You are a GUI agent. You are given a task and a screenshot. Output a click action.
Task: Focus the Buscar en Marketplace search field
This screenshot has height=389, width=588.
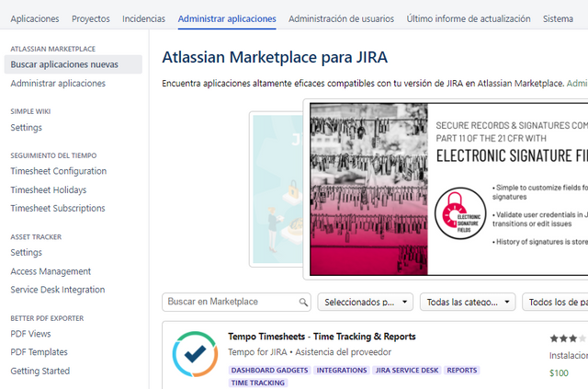pyautogui.click(x=236, y=302)
